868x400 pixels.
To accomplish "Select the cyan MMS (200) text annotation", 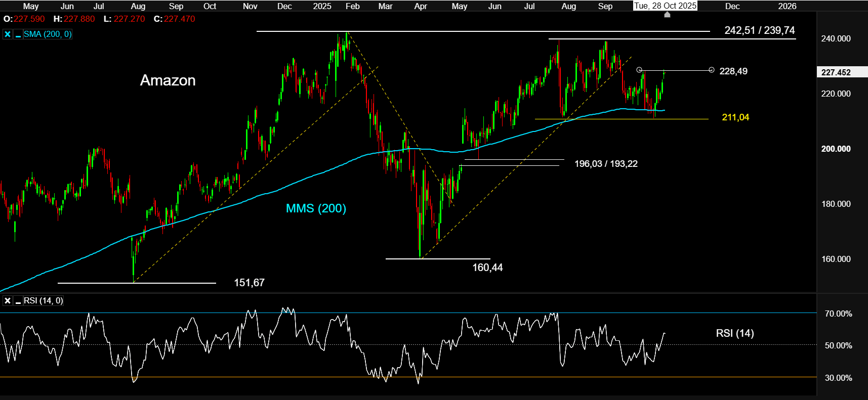I will tap(316, 208).
